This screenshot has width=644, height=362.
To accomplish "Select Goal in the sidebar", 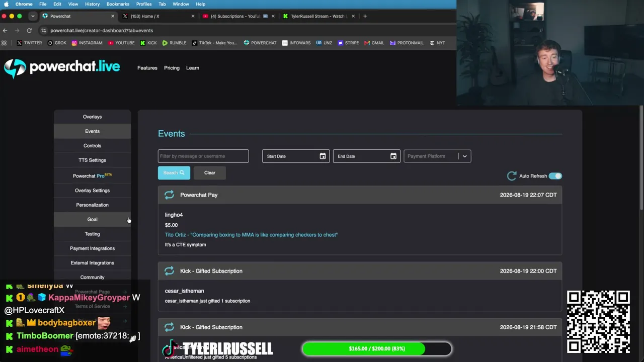I will [92, 220].
